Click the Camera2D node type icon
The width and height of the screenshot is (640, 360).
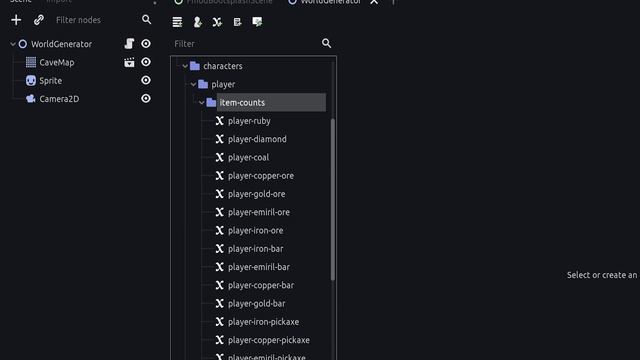pos(31,99)
